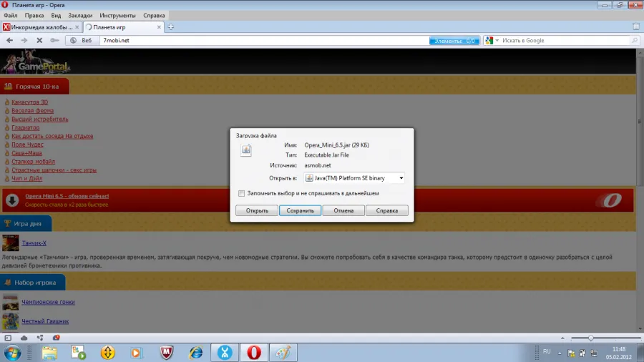Open the Чемпионские гонки link
This screenshot has height=362, width=644.
pos(48,302)
